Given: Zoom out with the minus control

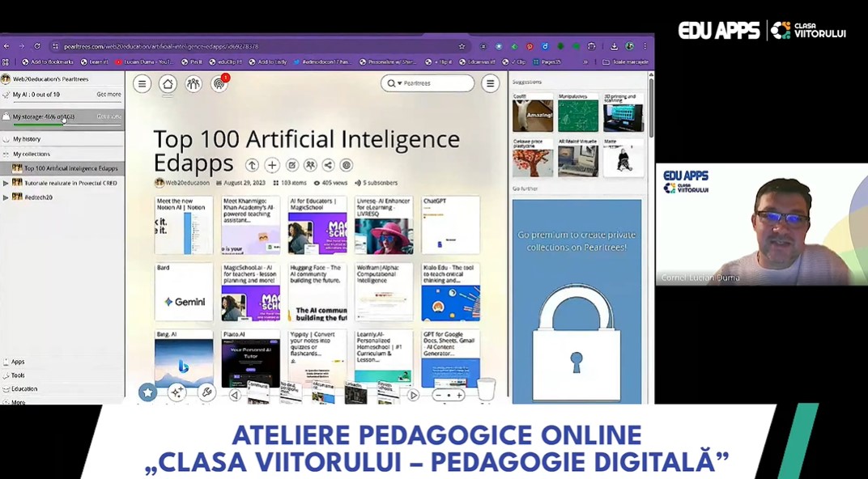Looking at the screenshot, I should tap(439, 396).
